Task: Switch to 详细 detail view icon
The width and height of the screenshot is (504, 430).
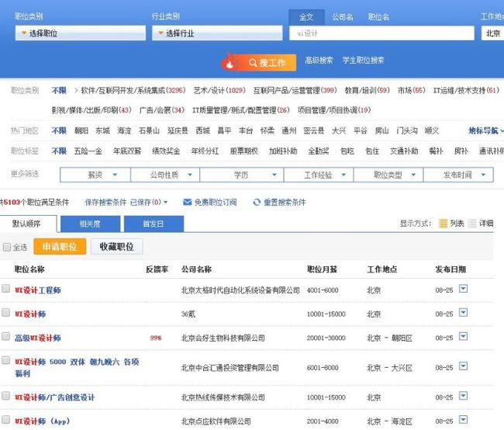Action: [472, 224]
